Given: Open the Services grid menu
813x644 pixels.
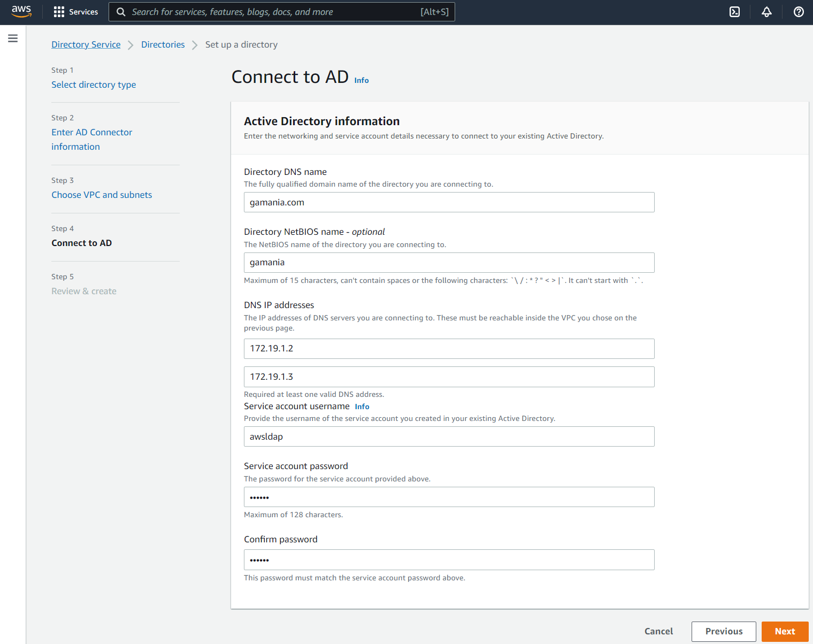Looking at the screenshot, I should [x=76, y=12].
